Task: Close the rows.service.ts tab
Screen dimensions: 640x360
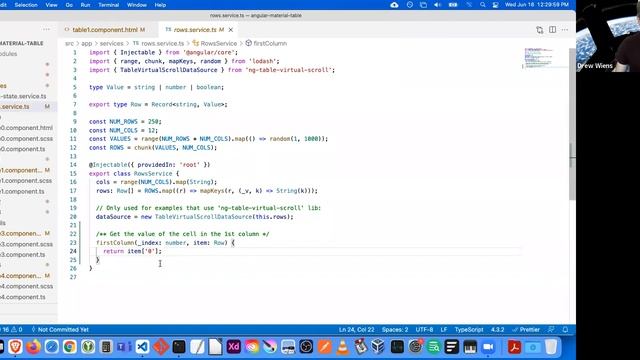Action: [x=231, y=30]
